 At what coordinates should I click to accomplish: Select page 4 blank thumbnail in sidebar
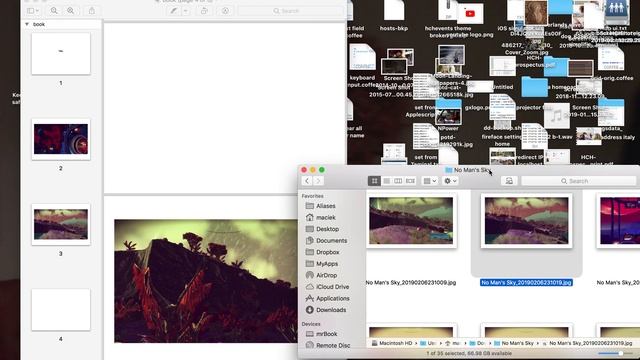point(61,310)
